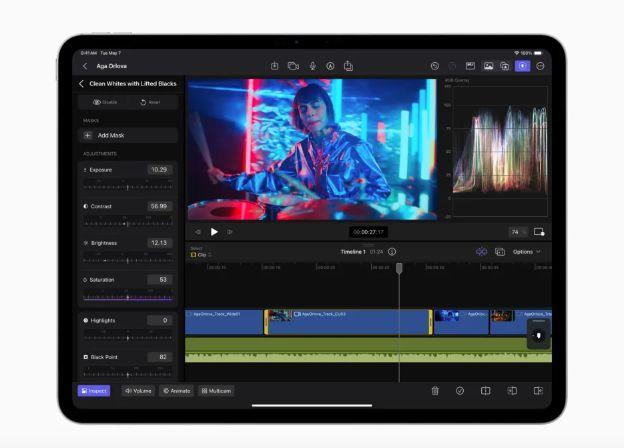Click the microphone voiceover icon

312,66
